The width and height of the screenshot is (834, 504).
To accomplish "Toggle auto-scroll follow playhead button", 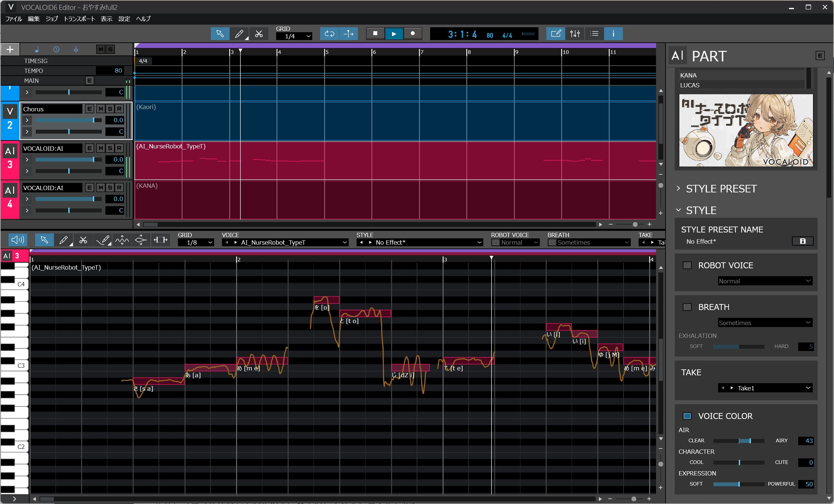I will (349, 34).
